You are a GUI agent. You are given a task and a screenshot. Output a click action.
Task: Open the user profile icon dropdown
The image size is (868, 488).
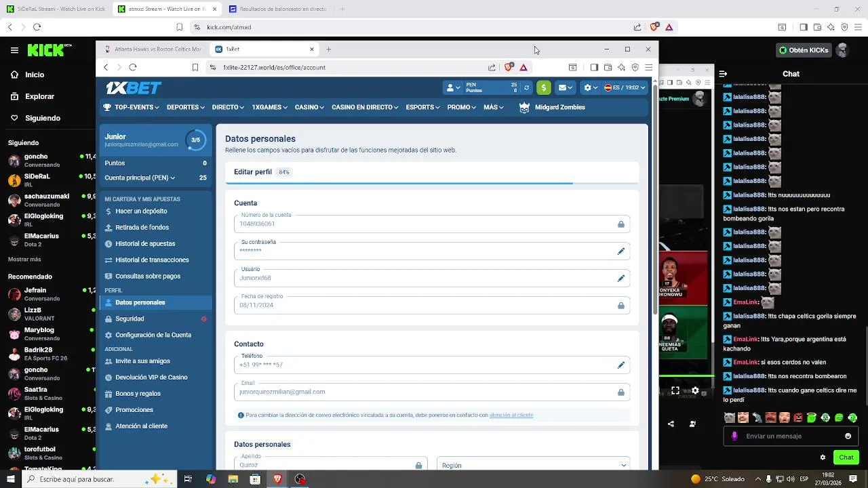(452, 87)
